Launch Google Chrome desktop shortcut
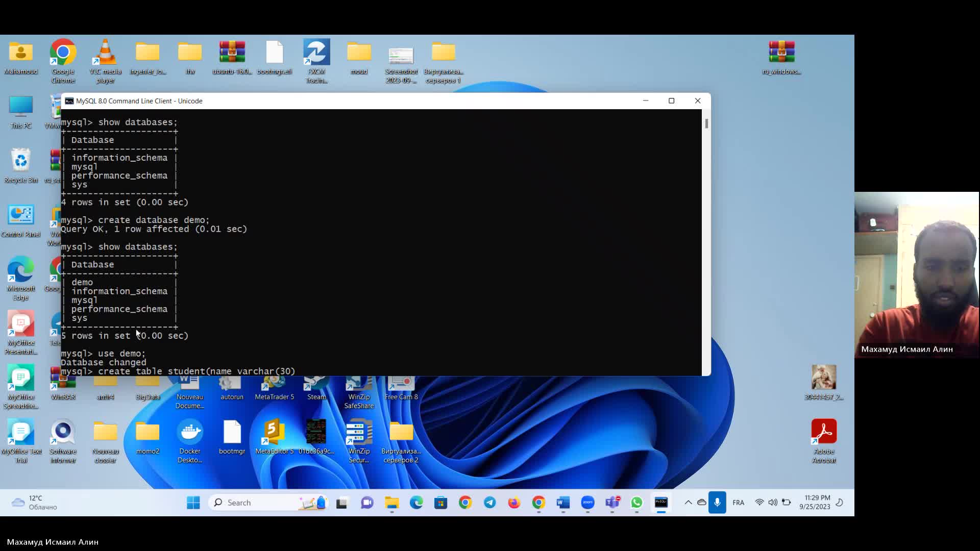 coord(63,61)
